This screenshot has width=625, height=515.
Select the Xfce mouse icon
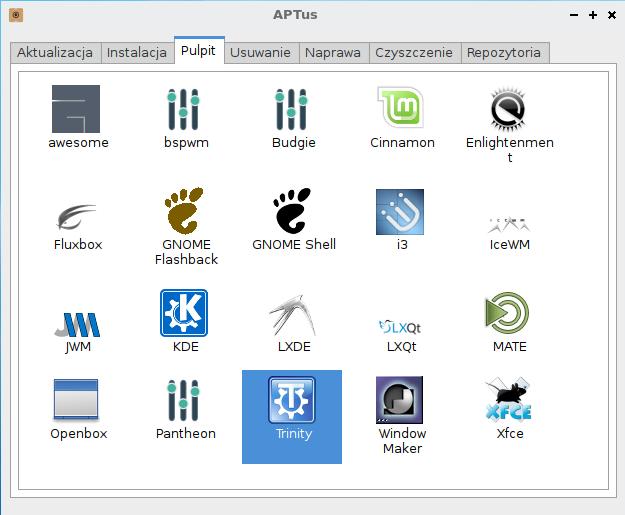[508, 400]
